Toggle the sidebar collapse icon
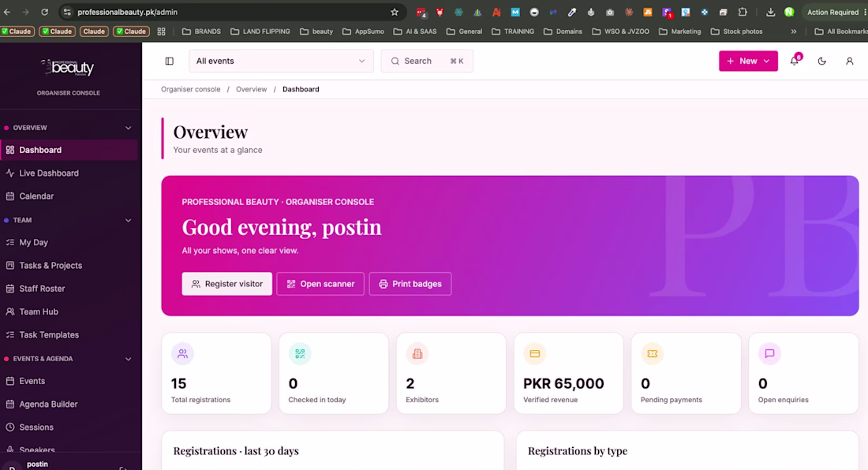 click(x=170, y=61)
